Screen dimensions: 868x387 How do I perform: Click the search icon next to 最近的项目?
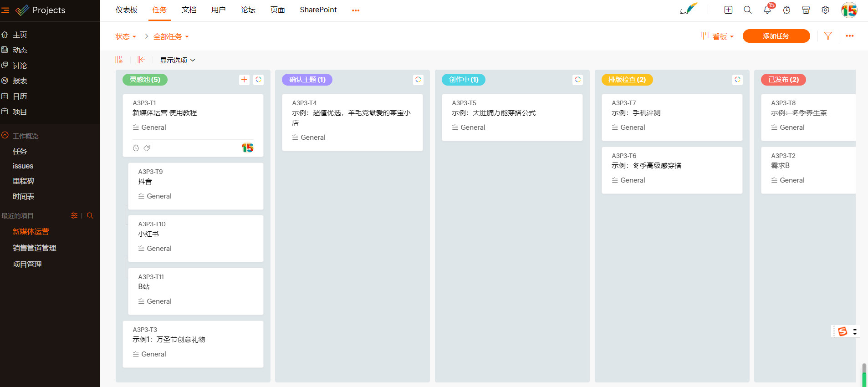point(90,216)
